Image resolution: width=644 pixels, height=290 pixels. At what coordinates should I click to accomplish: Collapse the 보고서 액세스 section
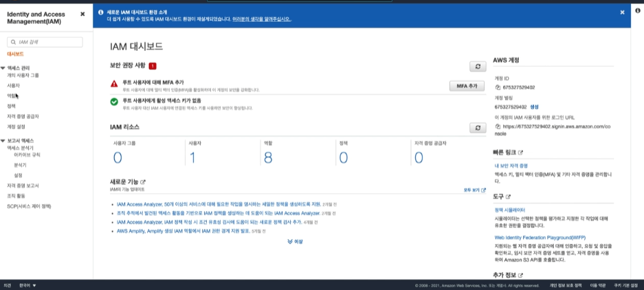[x=3, y=141]
